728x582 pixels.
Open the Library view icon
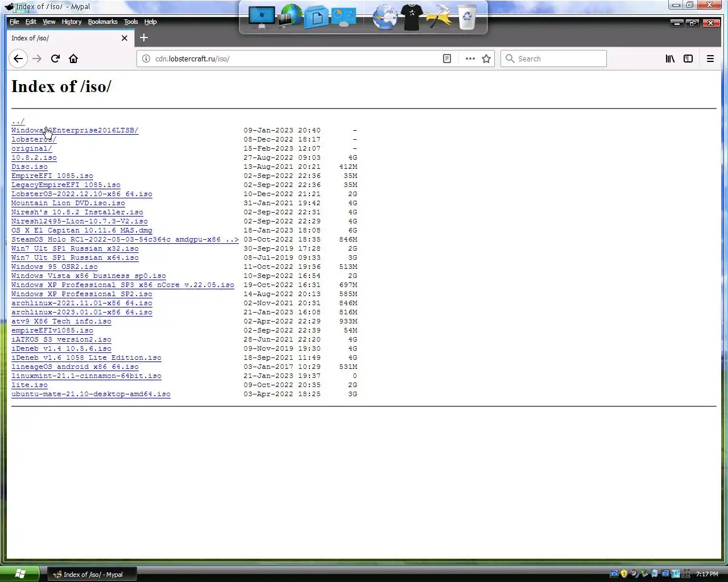(670, 59)
